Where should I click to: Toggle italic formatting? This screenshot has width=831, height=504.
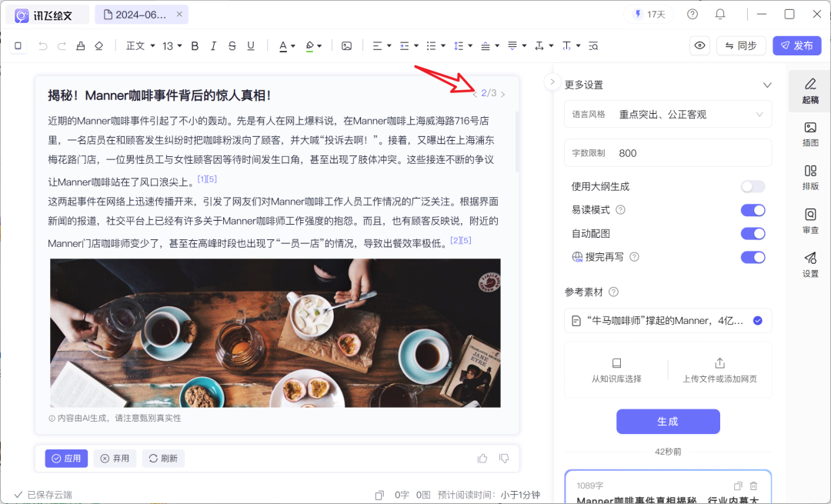[x=213, y=46]
